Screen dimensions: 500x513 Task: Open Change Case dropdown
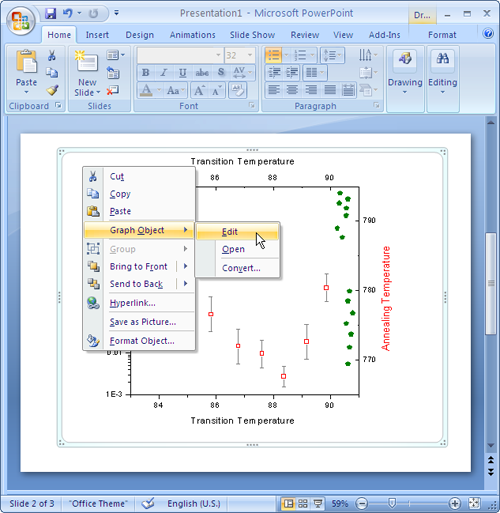(176, 90)
